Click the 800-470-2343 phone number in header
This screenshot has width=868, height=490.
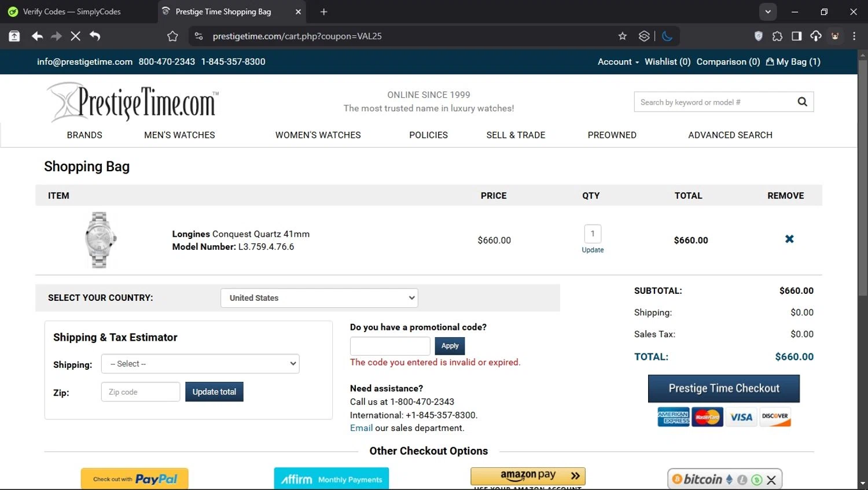(167, 62)
